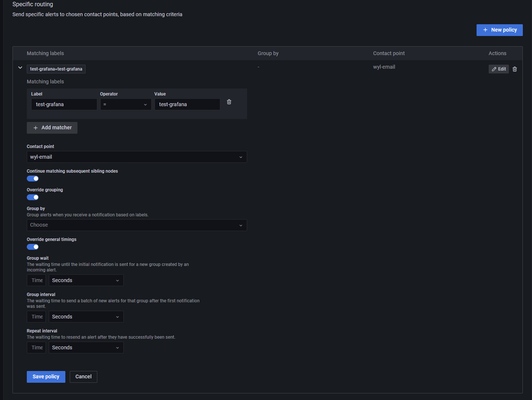
Task: Toggle Continue matching subsequent sibling nodes
Action: (33, 179)
